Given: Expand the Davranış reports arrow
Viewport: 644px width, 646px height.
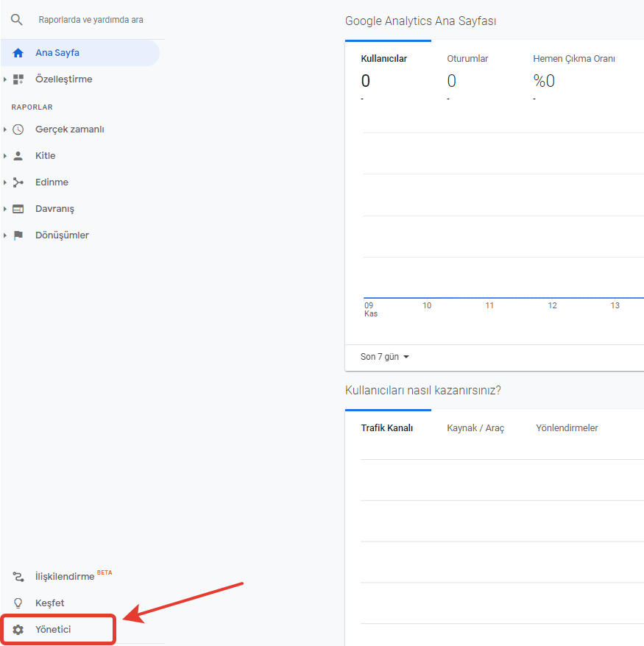Looking at the screenshot, I should [x=5, y=209].
